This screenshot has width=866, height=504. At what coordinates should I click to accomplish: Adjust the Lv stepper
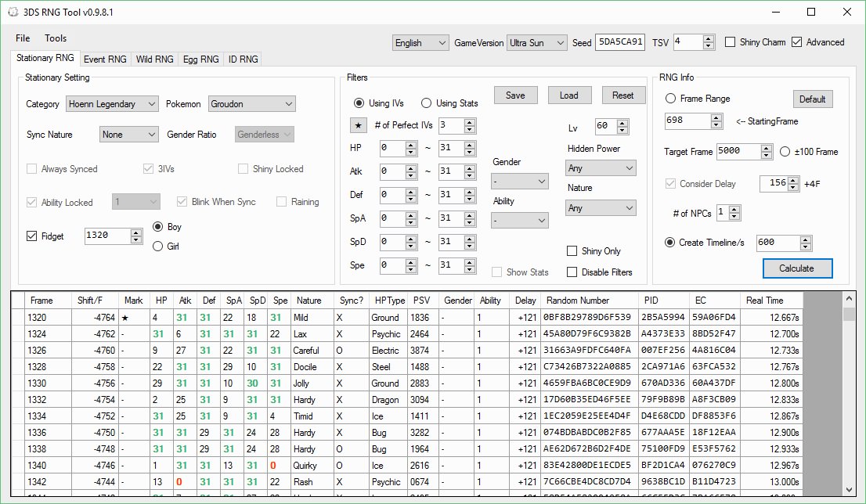pyautogui.click(x=622, y=127)
